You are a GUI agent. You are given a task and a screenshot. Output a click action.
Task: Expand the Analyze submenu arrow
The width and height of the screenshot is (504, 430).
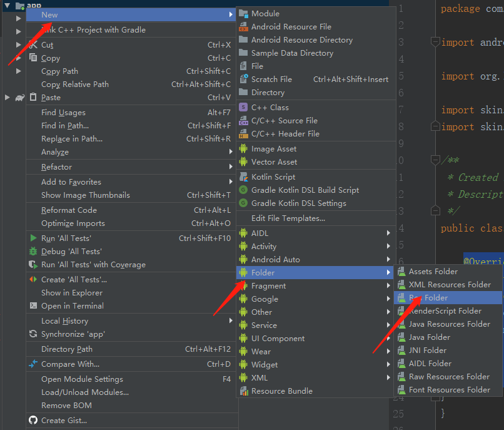(231, 151)
